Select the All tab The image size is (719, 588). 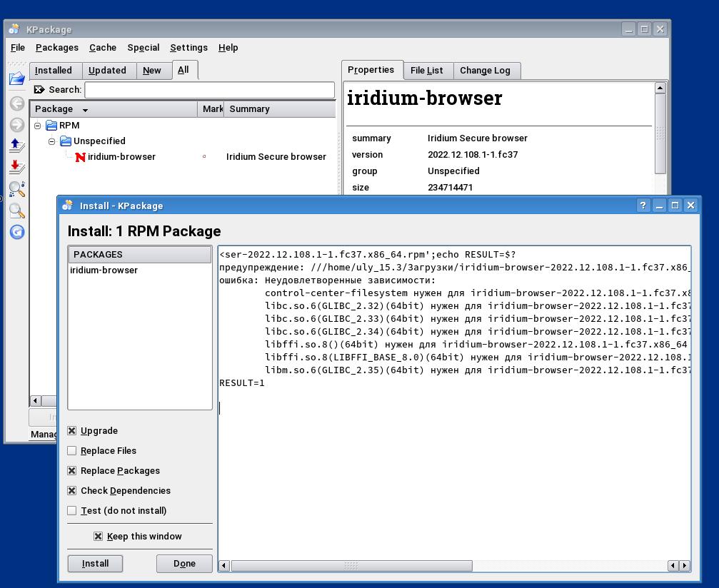183,70
